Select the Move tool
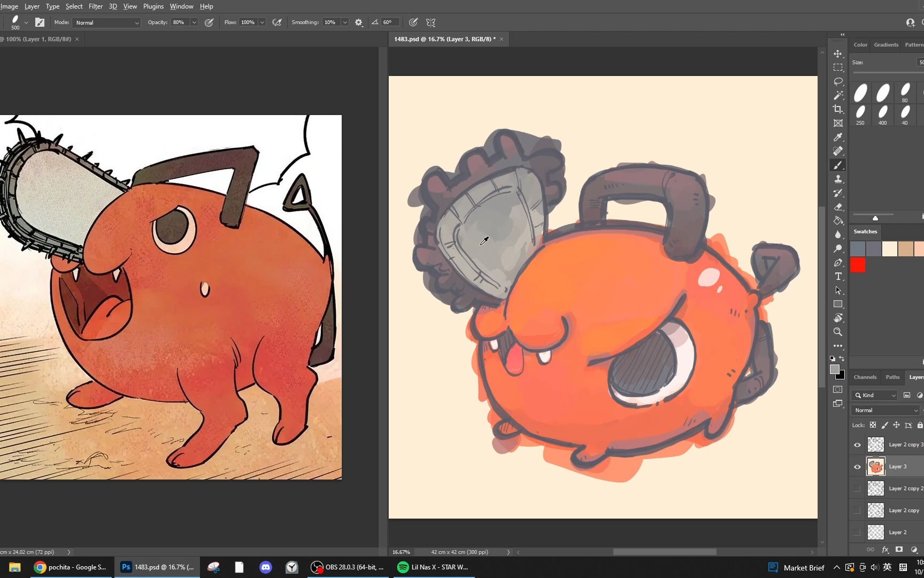The height and width of the screenshot is (578, 924). point(838,54)
